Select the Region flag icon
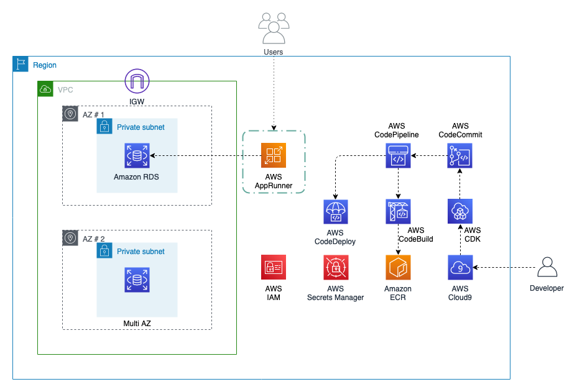The height and width of the screenshot is (392, 577). [21, 64]
